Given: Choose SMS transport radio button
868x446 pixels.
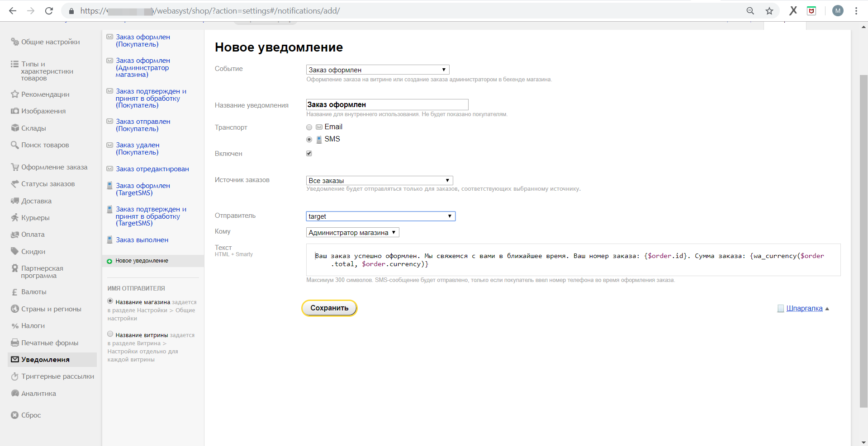Looking at the screenshot, I should [309, 140].
